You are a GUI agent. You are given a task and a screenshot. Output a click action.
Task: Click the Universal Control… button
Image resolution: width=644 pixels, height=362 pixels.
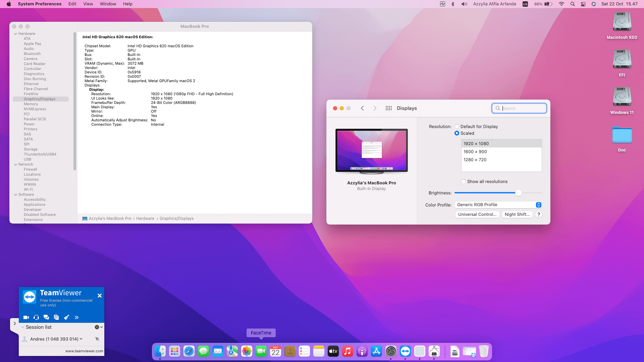tap(477, 215)
